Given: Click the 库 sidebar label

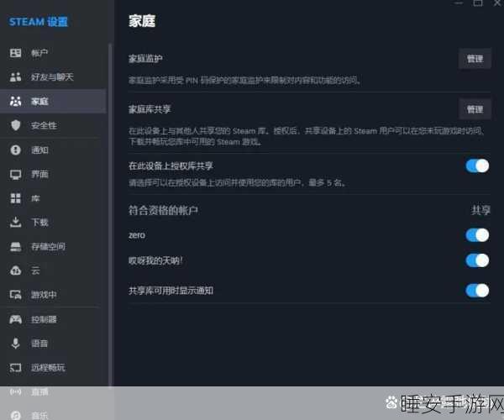Looking at the screenshot, I should (x=35, y=198).
